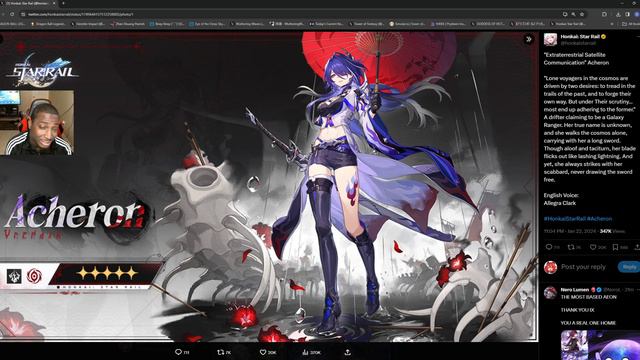Viewport: 640px width, 360px height.
Task: Click the browser address bar URL
Action: coord(80,14)
